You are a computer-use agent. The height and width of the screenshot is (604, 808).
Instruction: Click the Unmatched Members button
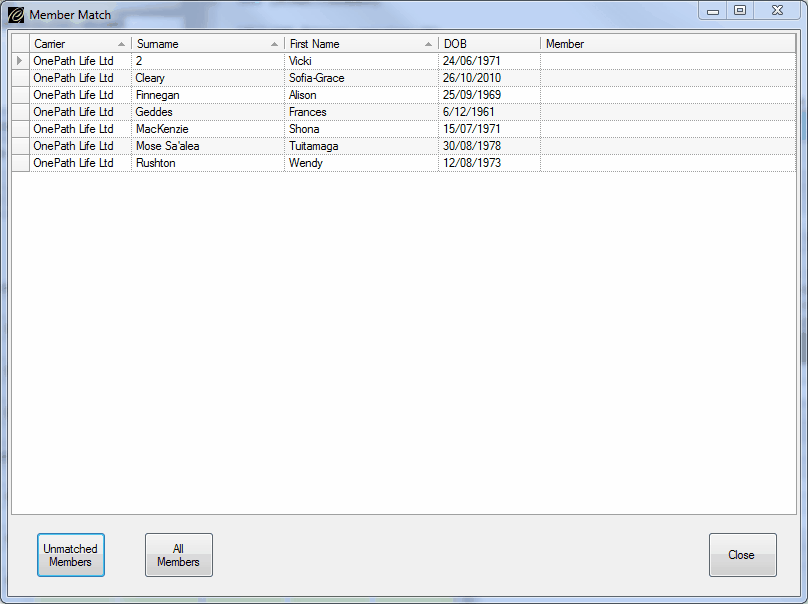click(71, 555)
